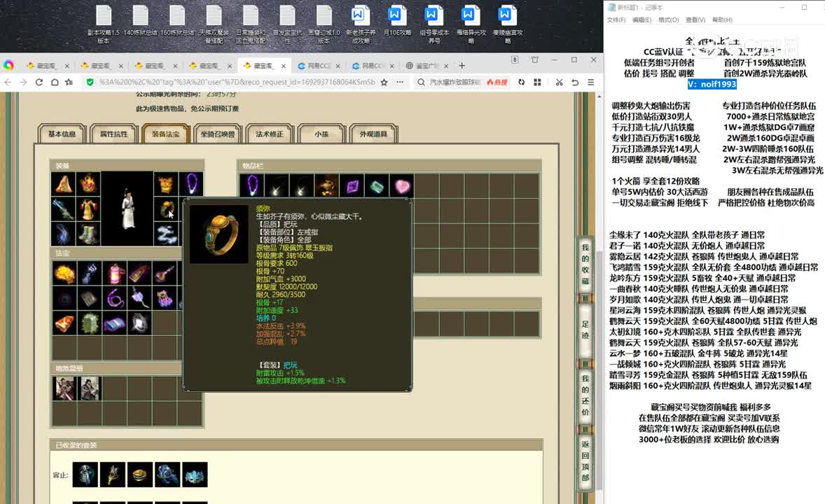The image size is (825, 504).
Task: Select the blue open book 法宝 icon
Action: (115, 323)
